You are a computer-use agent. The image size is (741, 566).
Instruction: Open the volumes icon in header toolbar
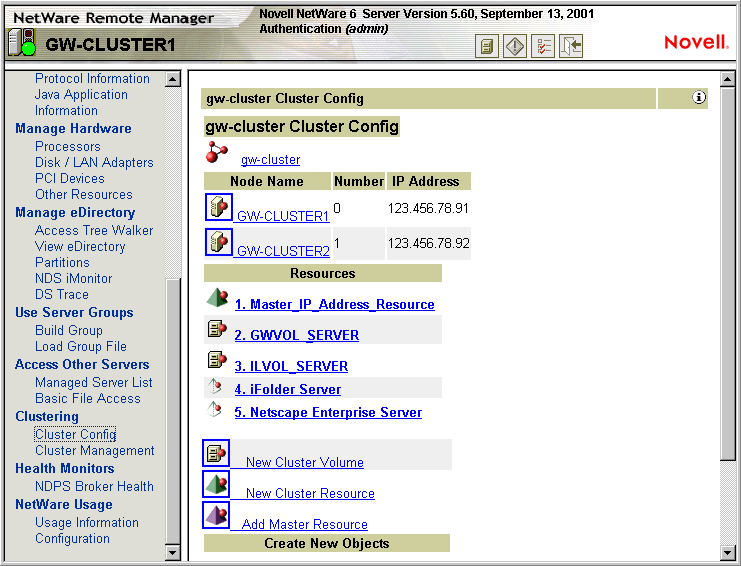[486, 46]
